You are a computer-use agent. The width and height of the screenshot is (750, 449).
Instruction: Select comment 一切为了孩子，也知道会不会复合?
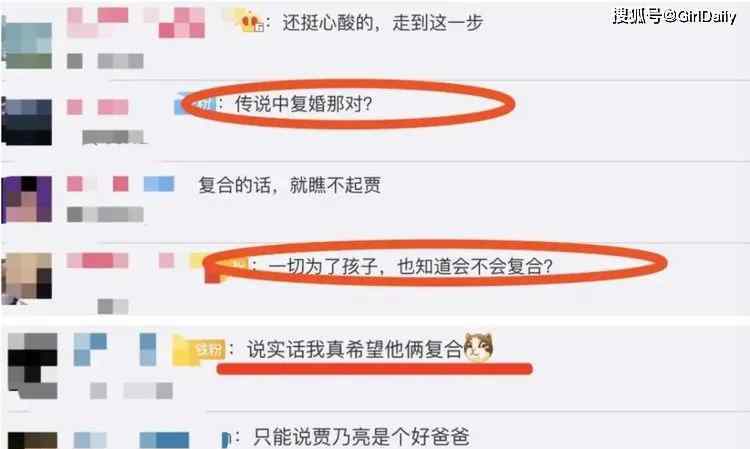(x=410, y=266)
